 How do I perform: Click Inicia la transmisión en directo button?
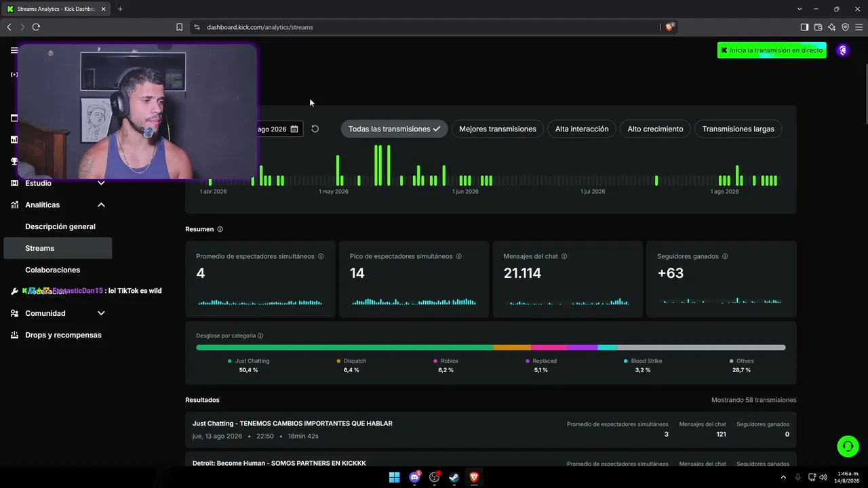[772, 50]
